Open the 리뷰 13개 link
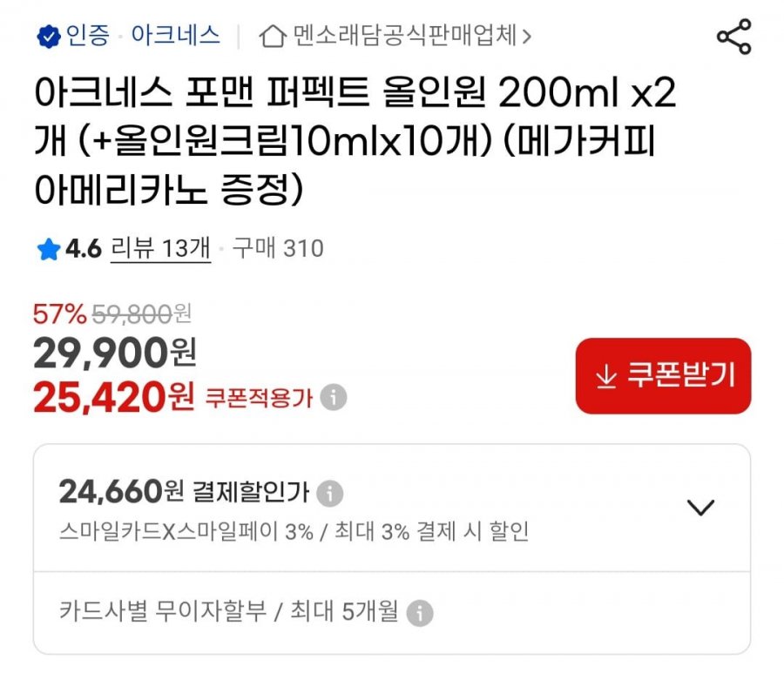This screenshot has height=673, width=784. pos(160,249)
